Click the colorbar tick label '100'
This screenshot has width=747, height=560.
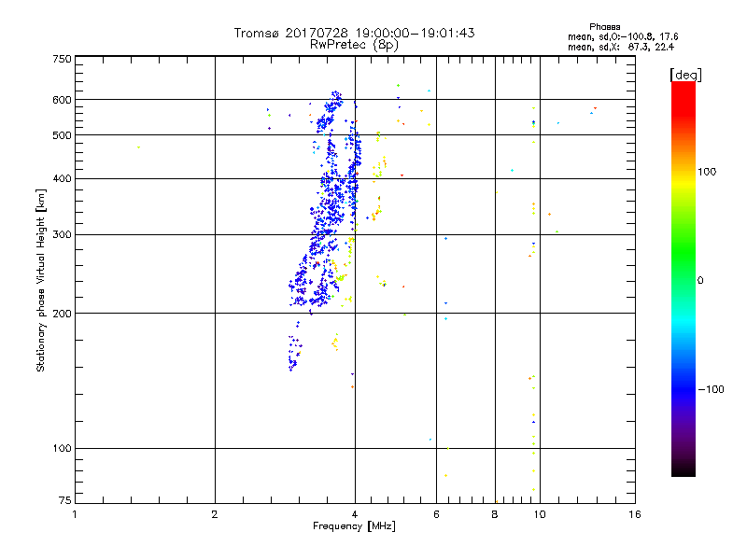707,172
